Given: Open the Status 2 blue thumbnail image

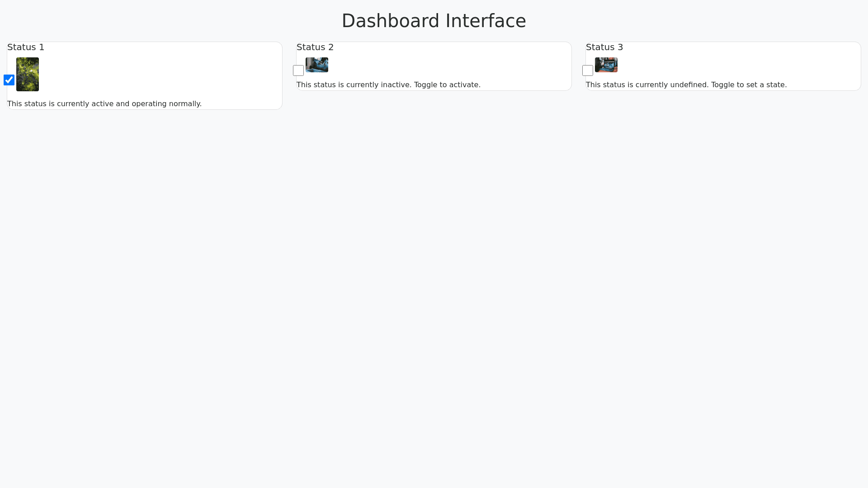Looking at the screenshot, I should (317, 65).
